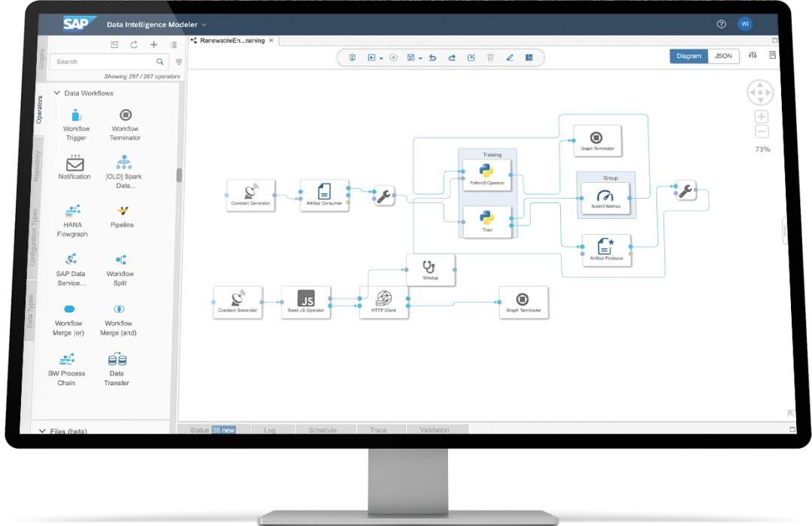
Task: Click the operator panel archive icon
Action: pos(114,45)
